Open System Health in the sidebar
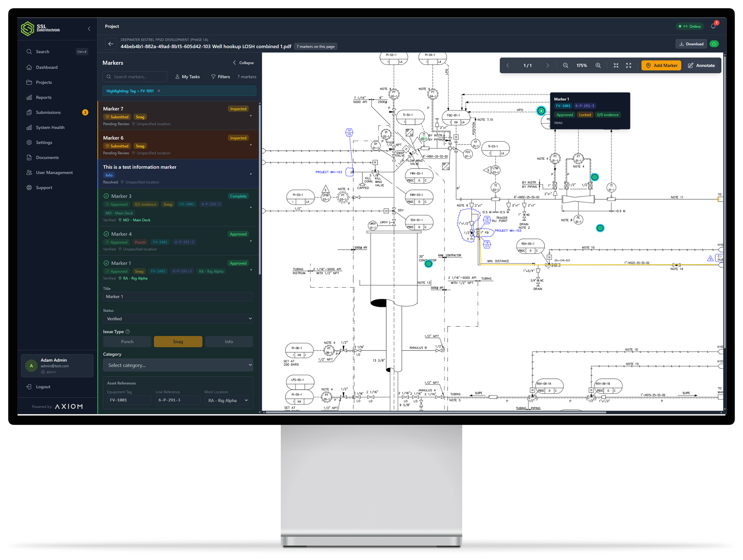Screen dimensions: 743x560 [50, 128]
